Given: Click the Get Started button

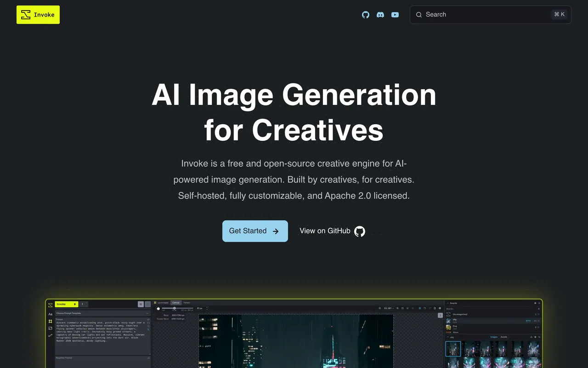Looking at the screenshot, I should (255, 231).
